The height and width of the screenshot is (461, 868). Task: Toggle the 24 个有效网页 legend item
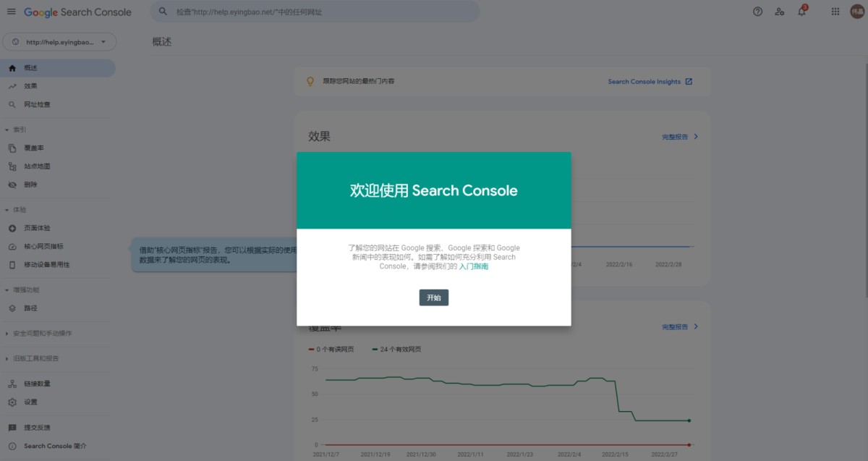pyautogui.click(x=397, y=349)
